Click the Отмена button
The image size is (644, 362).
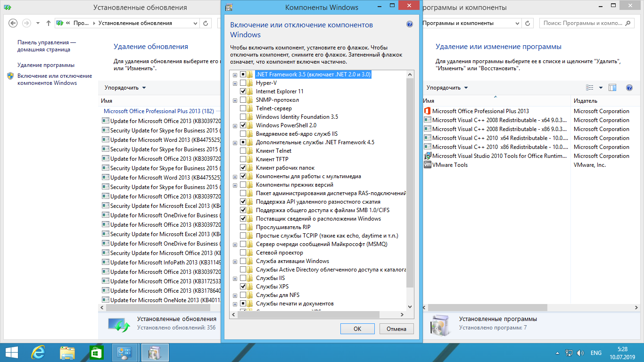point(396,329)
